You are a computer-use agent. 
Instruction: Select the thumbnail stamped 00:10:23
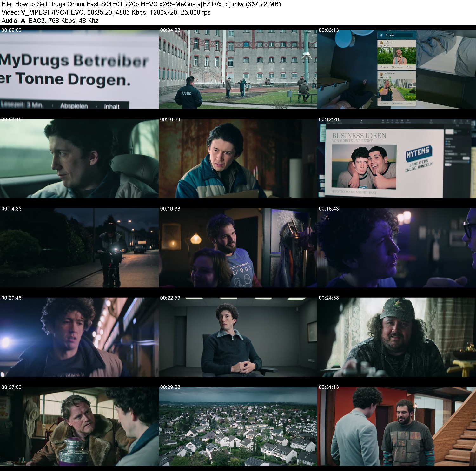[x=238, y=158]
